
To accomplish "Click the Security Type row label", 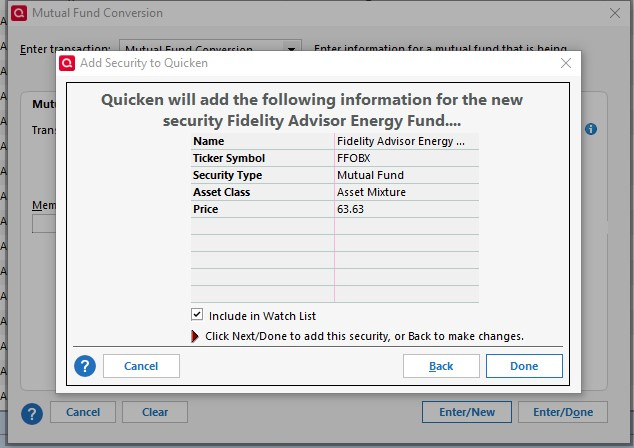I will click(227, 175).
